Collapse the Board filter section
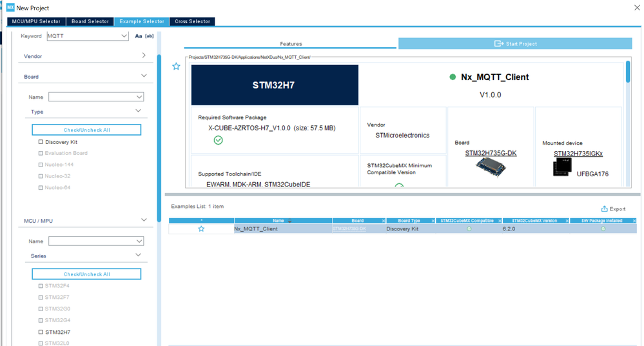The width and height of the screenshot is (644, 346). pos(144,76)
